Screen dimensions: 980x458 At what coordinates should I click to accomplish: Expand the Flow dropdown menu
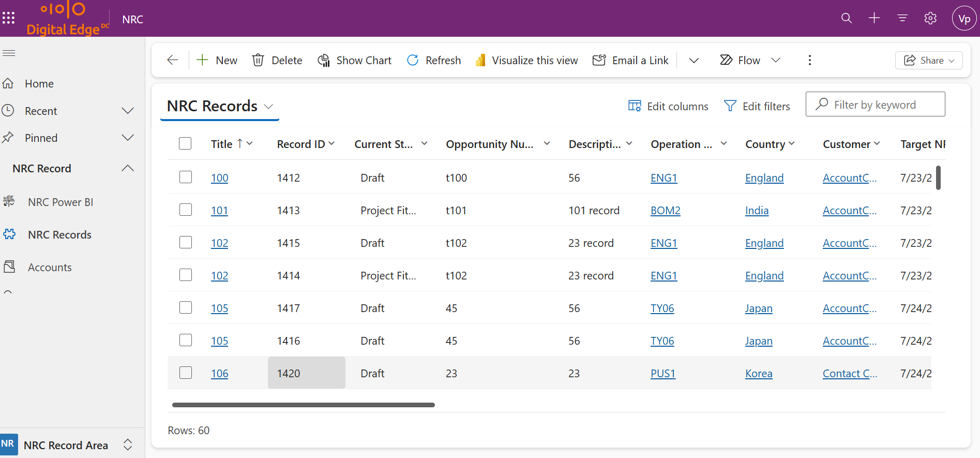point(776,60)
